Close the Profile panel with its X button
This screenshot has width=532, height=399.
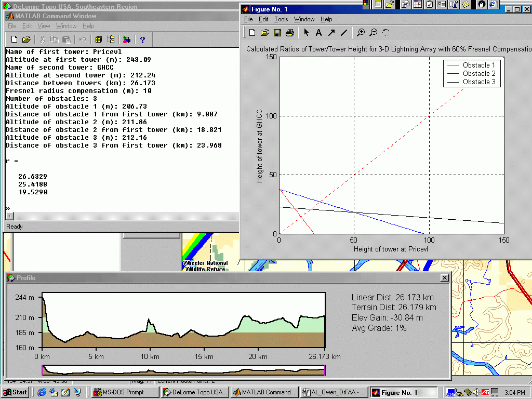[445, 278]
